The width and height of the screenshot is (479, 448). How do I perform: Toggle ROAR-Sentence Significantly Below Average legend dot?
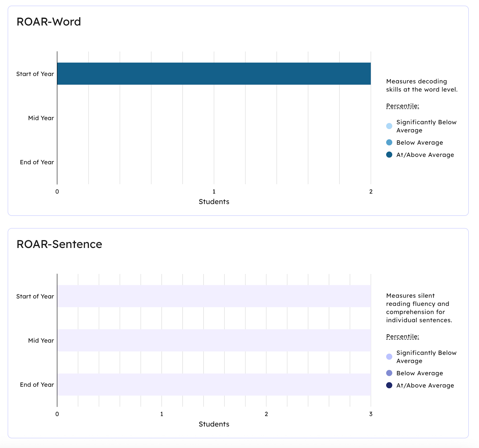[389, 357]
